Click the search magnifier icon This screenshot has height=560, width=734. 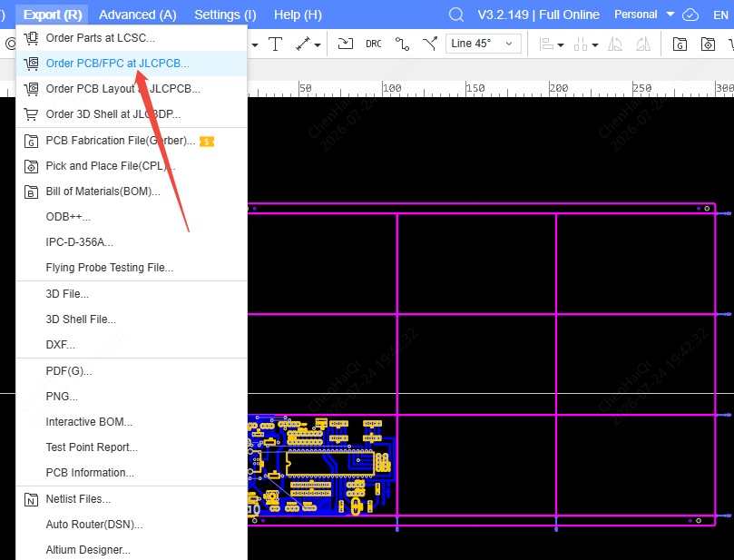click(456, 15)
